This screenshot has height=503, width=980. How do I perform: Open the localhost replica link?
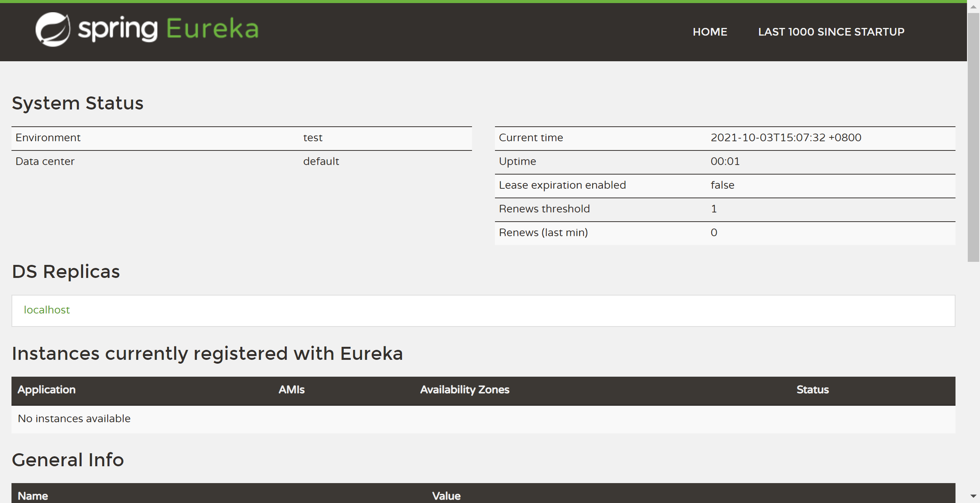(47, 310)
